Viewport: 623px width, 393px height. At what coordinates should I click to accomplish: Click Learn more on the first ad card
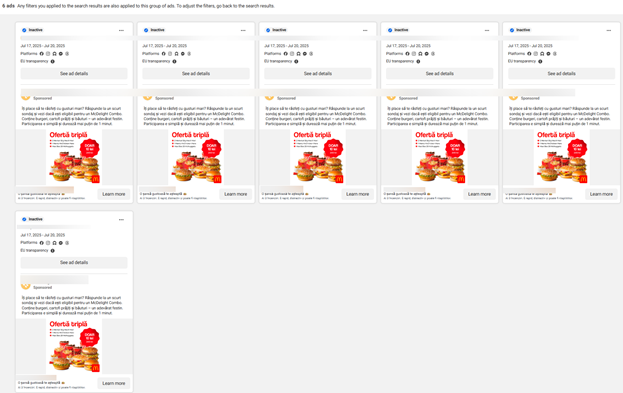pyautogui.click(x=114, y=194)
